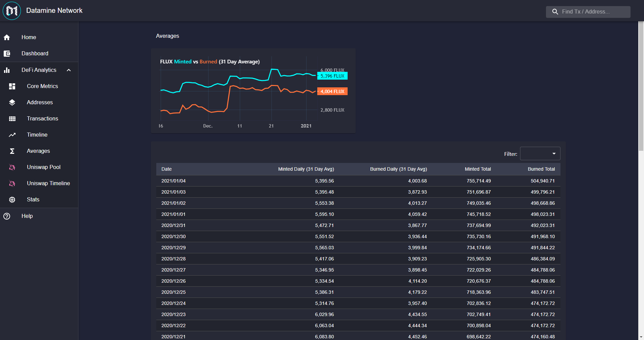Click the Datamine Network logo icon
Screen dimensions: 644x340
(x=12, y=11)
